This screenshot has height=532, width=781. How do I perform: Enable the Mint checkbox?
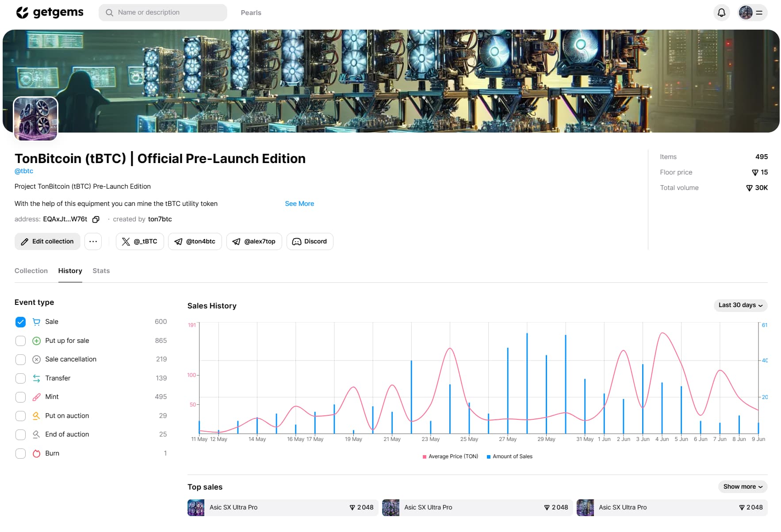(20, 397)
